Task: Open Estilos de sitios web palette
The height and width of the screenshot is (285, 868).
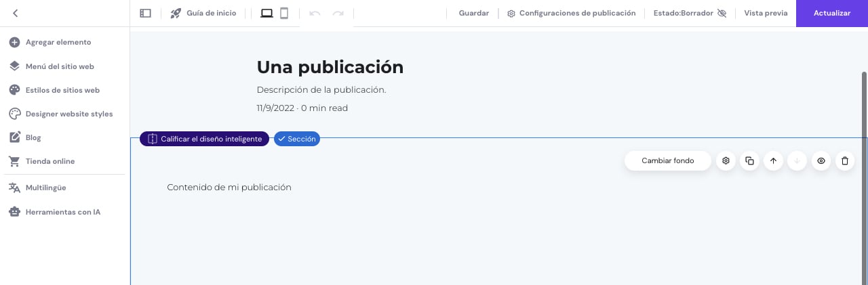Action: pos(62,90)
